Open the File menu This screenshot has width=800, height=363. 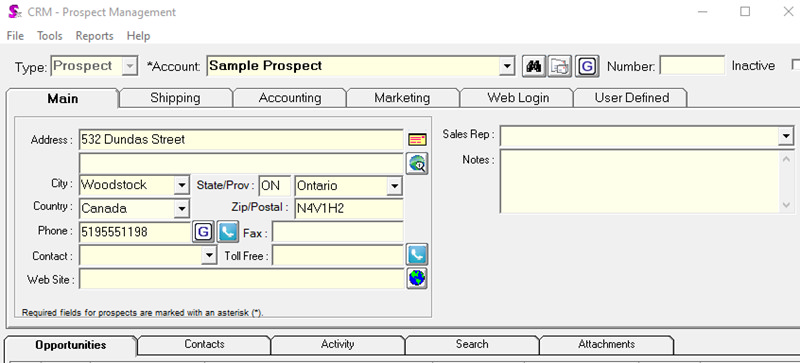(15, 36)
